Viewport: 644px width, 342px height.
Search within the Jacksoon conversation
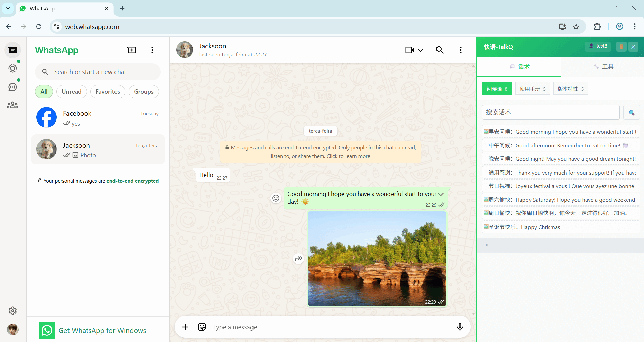(440, 50)
